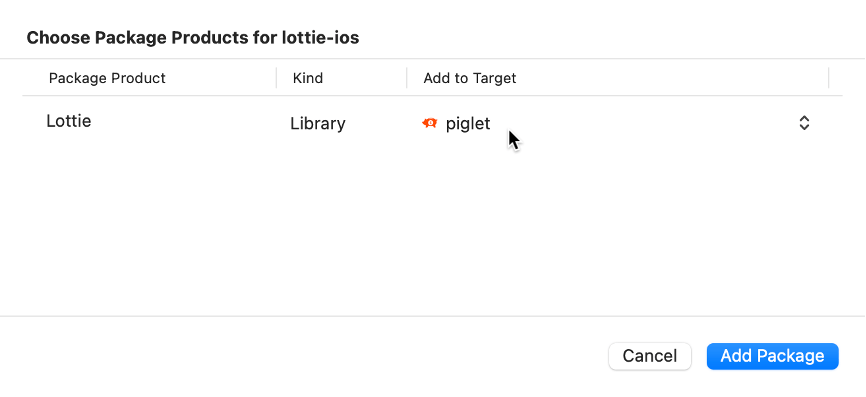Sort by the Package Product column header

point(107,78)
